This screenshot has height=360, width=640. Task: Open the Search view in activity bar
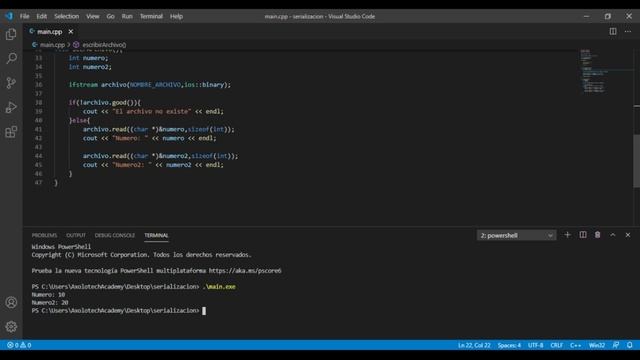[11, 58]
